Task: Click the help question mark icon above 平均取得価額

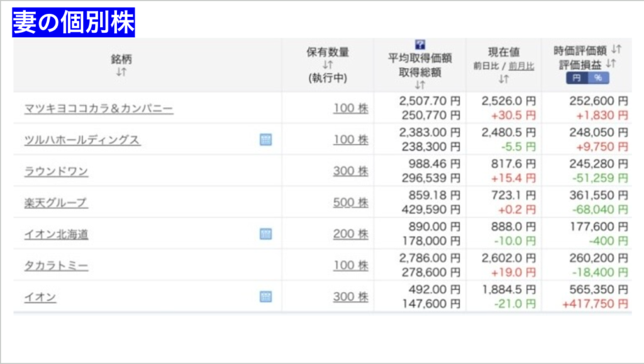Action: [420, 45]
